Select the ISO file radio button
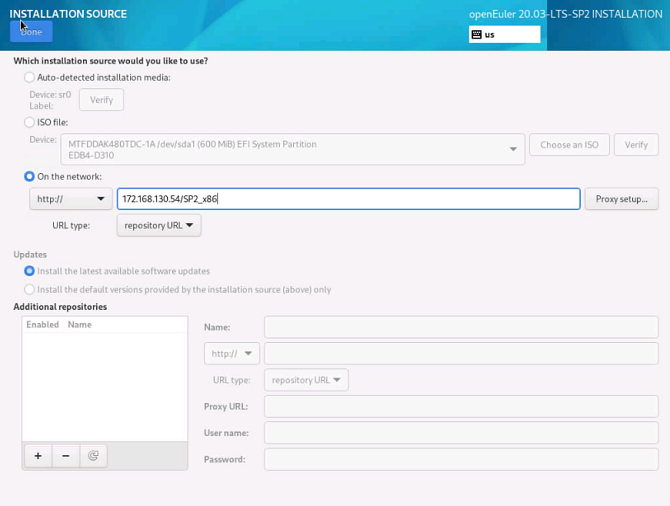Image resolution: width=670 pixels, height=506 pixels. click(x=30, y=122)
